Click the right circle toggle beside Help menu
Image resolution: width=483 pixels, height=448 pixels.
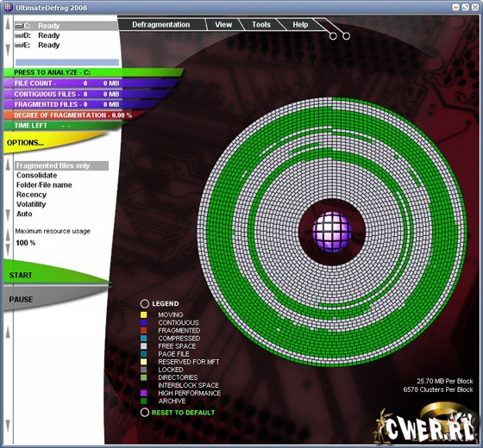(x=346, y=36)
